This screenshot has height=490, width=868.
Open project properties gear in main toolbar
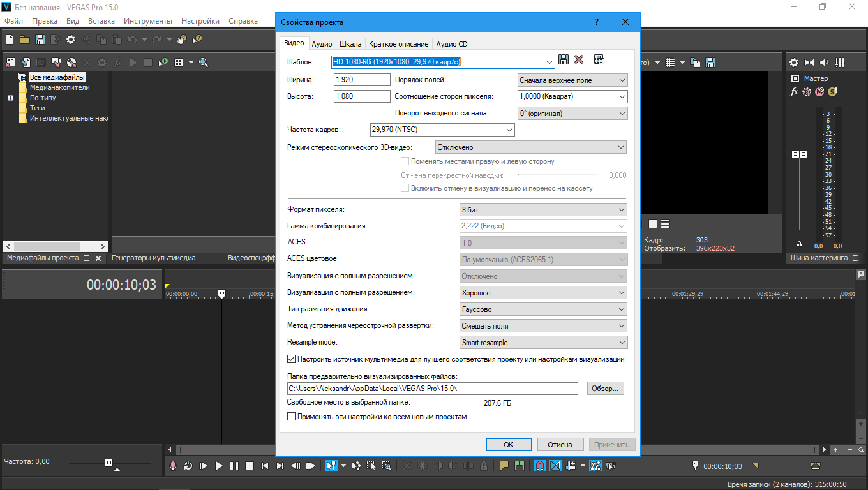[71, 40]
